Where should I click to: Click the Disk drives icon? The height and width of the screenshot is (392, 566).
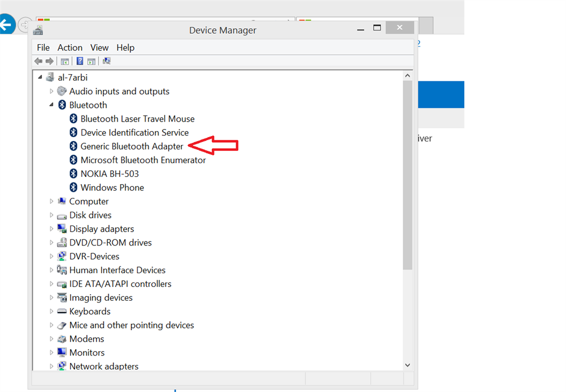tap(62, 216)
